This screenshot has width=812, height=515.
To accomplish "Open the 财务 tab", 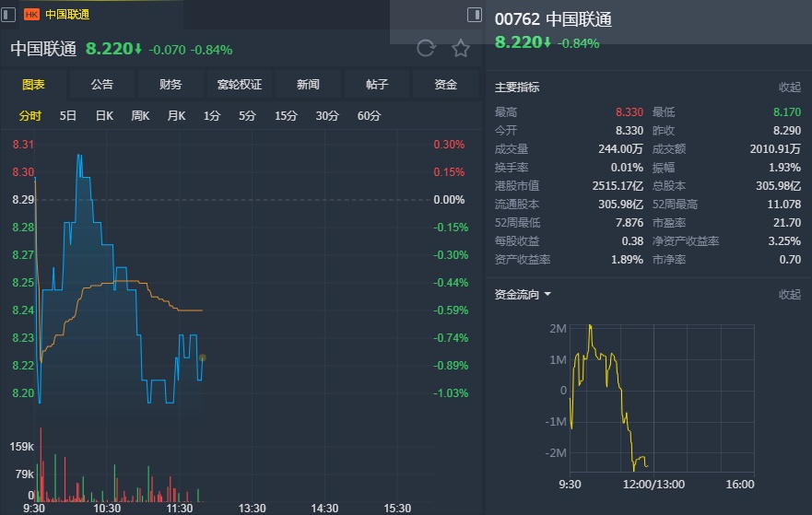I will tap(171, 85).
